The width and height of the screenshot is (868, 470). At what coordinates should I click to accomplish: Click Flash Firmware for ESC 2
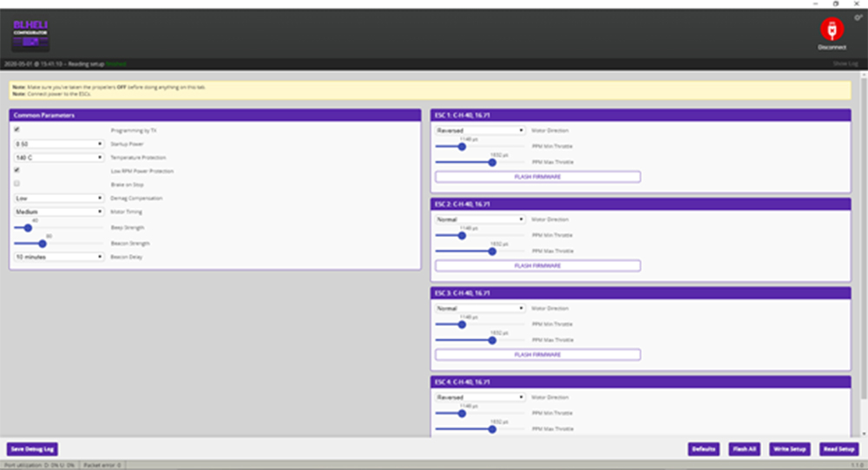click(537, 266)
